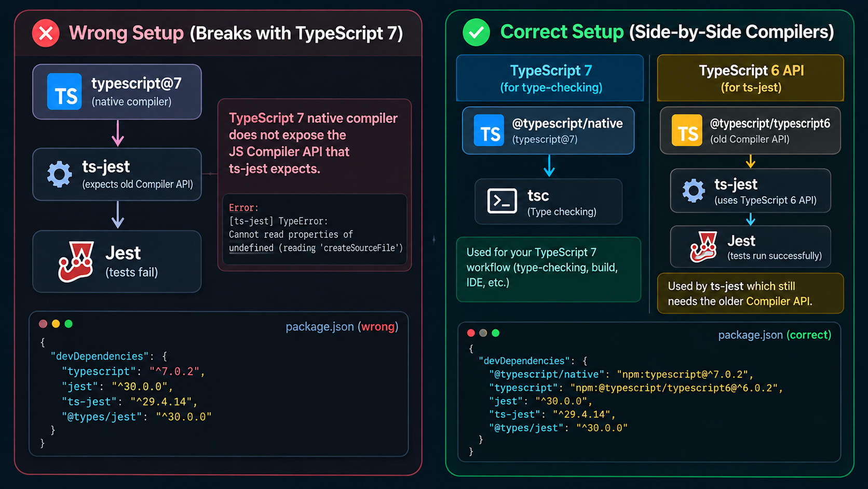Click the 'Wrong Setup' heading text
This screenshot has width=868, height=489.
point(126,33)
